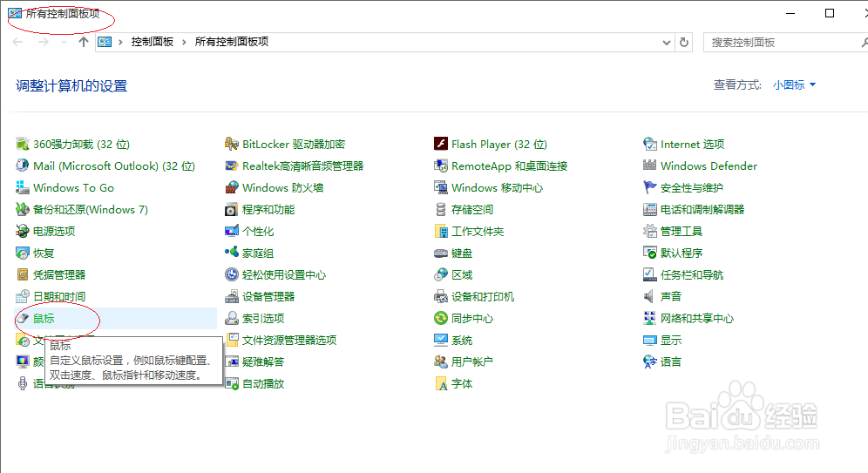Viewport: 868px width, 473px height.
Task: Click the 存储空间 icon
Action: [441, 210]
